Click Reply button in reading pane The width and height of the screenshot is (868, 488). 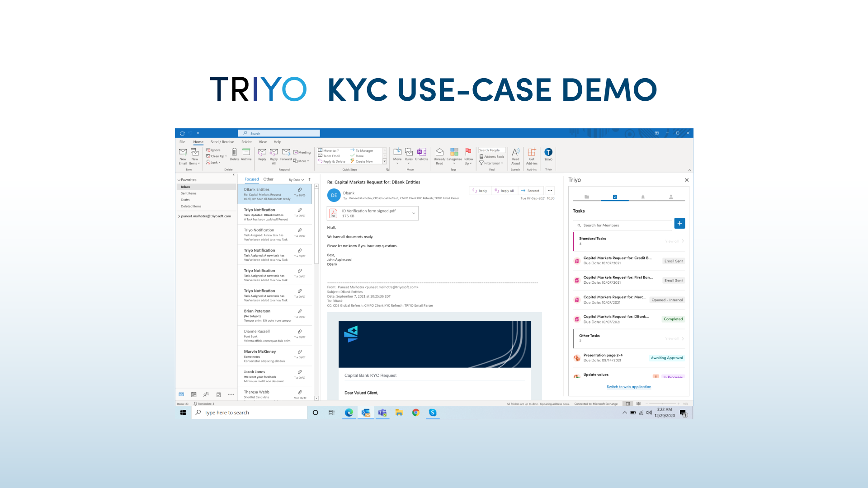(480, 191)
